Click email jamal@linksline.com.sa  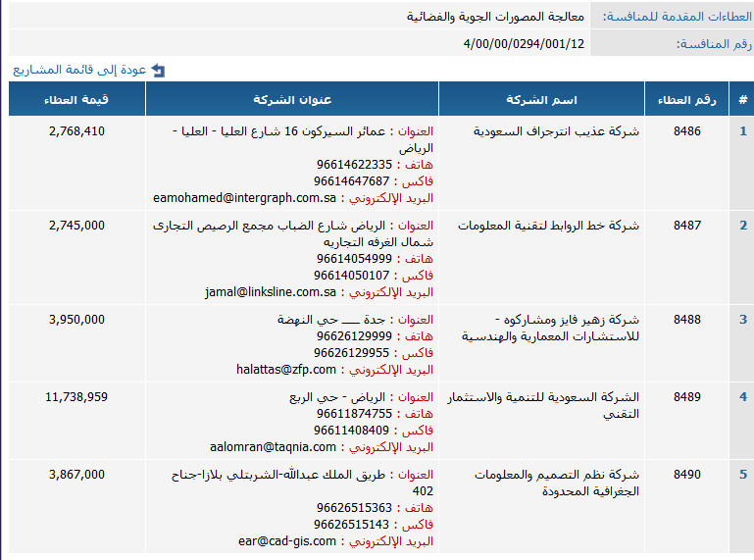click(271, 292)
